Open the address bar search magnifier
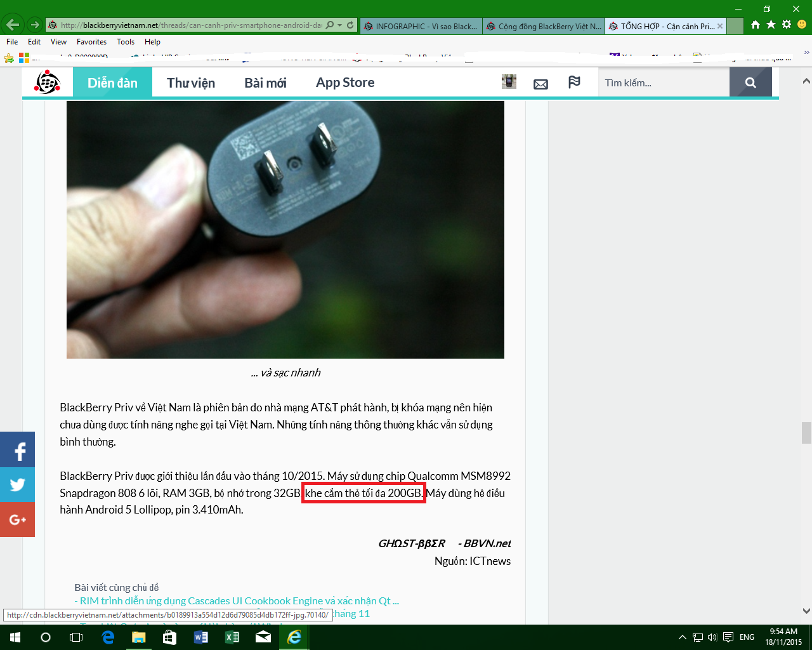Screen dimensions: 812x650 point(330,25)
